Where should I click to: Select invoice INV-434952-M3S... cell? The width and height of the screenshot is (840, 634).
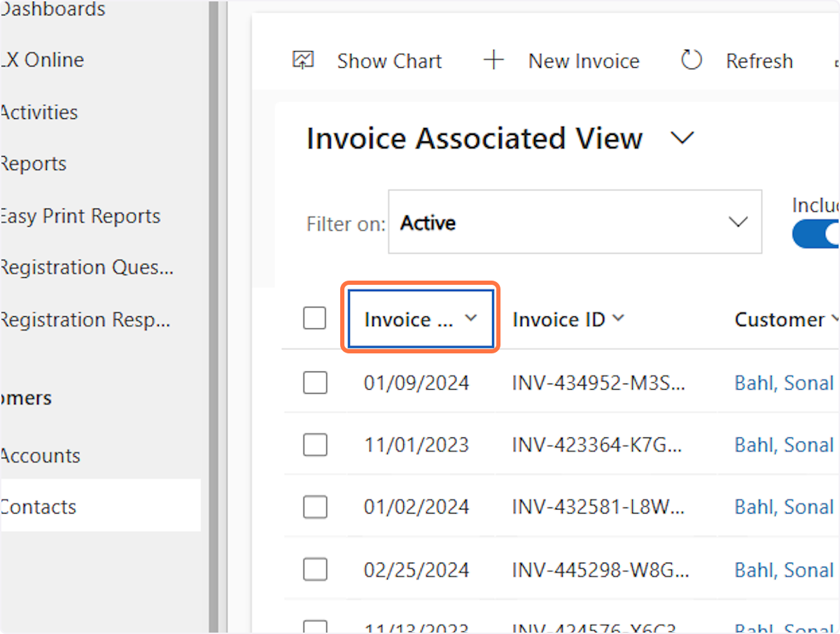(599, 383)
